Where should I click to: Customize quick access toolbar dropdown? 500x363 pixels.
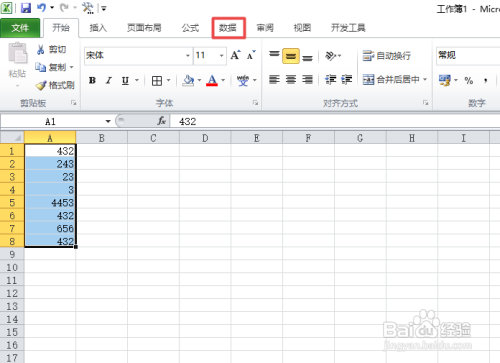tap(104, 8)
